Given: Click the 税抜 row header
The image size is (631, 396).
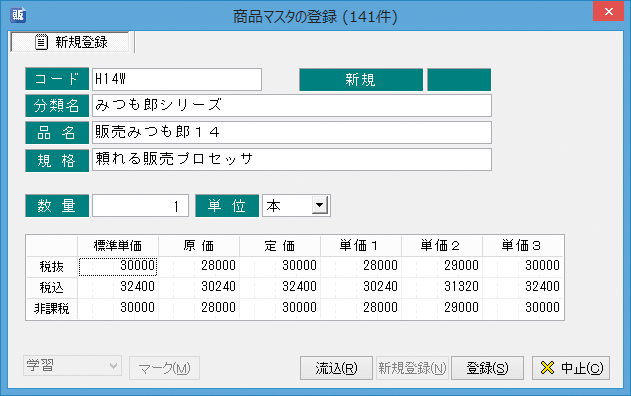Looking at the screenshot, I should (x=52, y=266).
